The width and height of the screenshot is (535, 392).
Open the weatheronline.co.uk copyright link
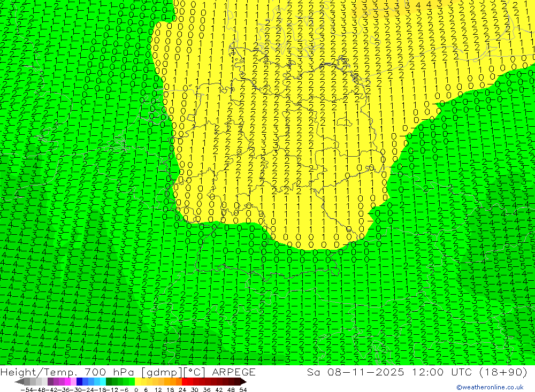click(490, 387)
